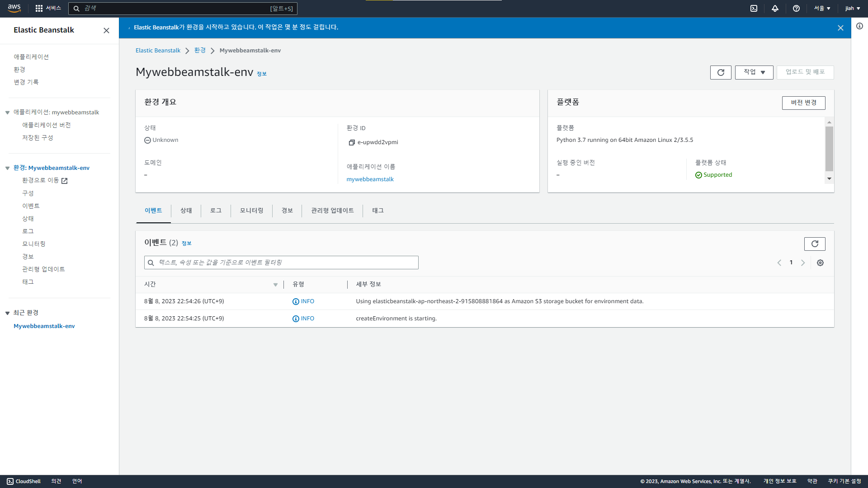Open the 서울 region dropdown

[822, 8]
